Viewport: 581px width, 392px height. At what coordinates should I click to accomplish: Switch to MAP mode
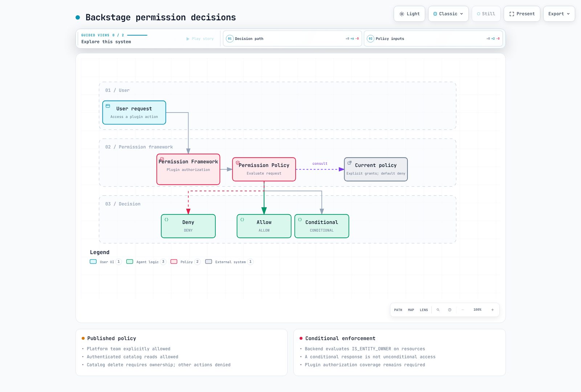[x=411, y=310]
